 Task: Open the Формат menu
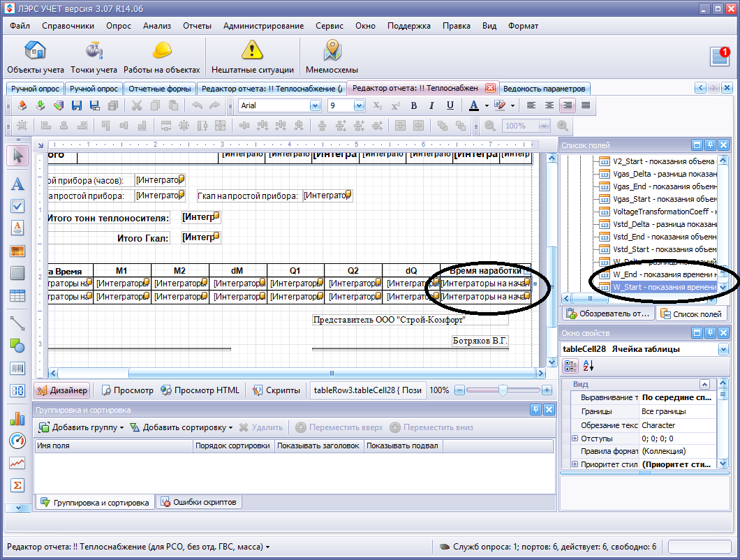click(x=523, y=26)
